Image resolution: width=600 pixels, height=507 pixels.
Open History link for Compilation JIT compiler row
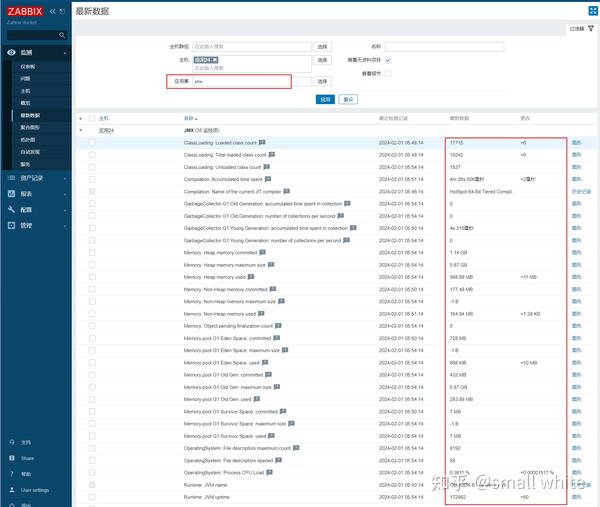tap(581, 191)
